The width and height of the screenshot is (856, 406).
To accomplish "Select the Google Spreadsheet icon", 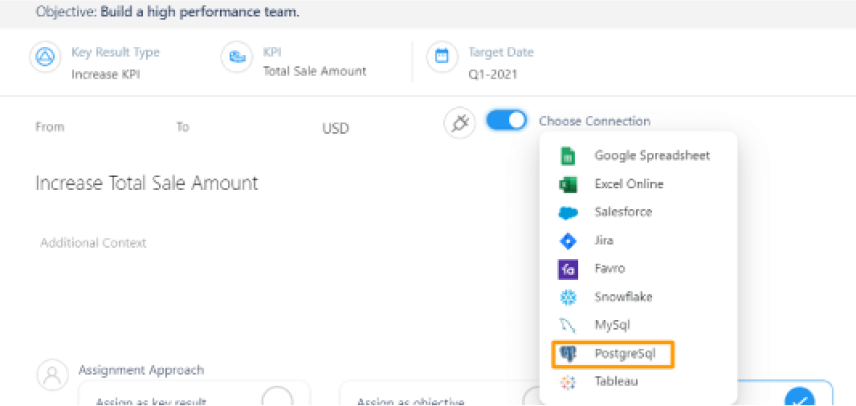I will click(x=568, y=156).
